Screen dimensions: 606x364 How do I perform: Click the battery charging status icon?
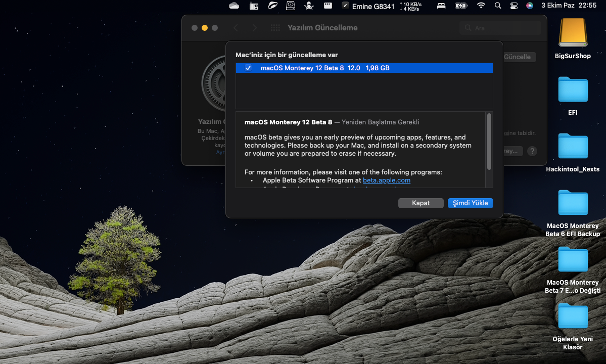[460, 6]
